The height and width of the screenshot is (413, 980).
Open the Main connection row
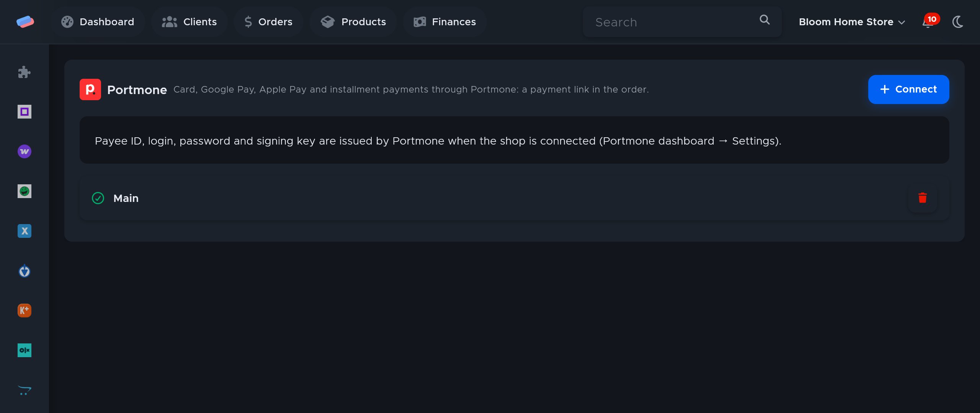click(x=514, y=198)
